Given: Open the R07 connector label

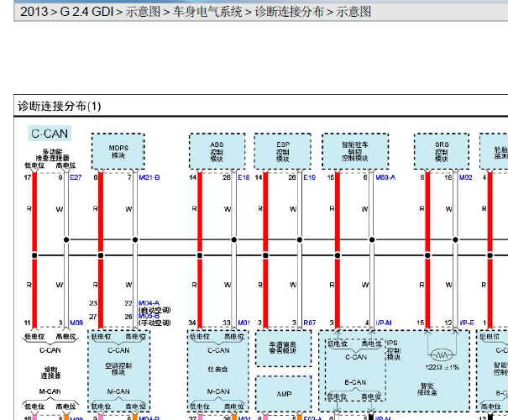Looking at the screenshot, I should click(x=309, y=323).
